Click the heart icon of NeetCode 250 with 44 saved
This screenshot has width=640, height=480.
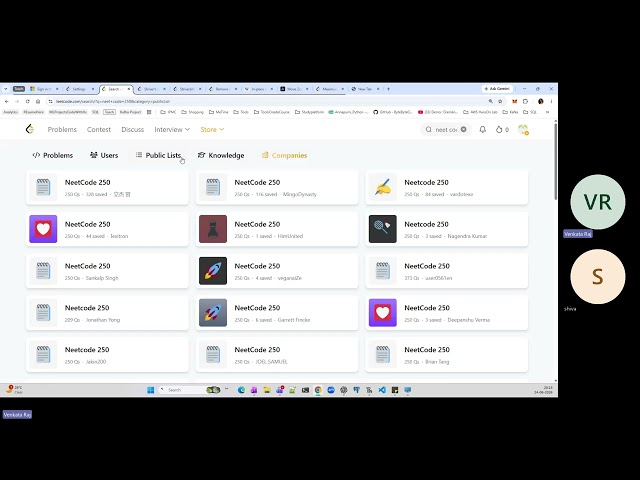point(43,229)
